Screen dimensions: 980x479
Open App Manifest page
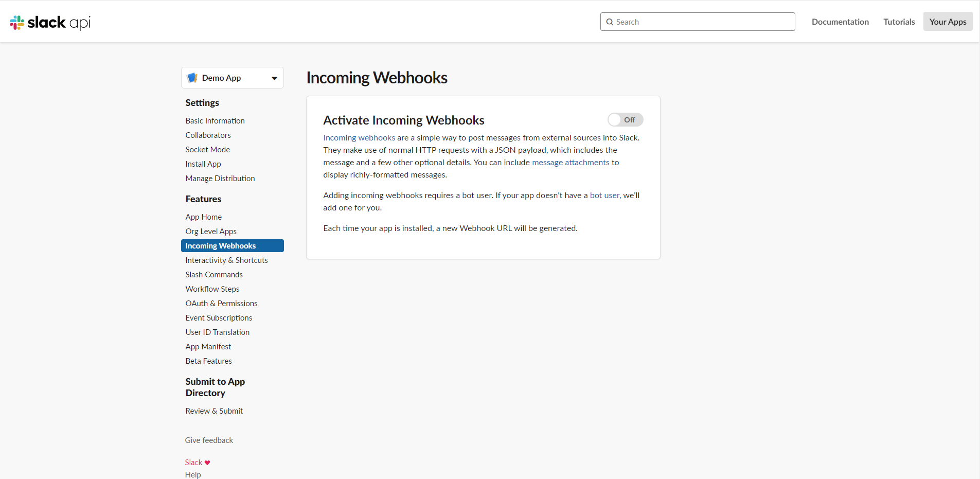coord(208,346)
